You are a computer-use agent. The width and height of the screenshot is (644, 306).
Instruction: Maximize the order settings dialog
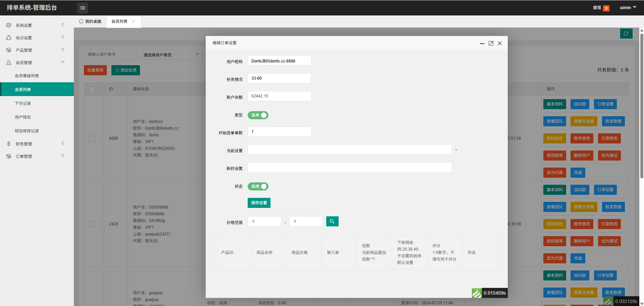[491, 43]
